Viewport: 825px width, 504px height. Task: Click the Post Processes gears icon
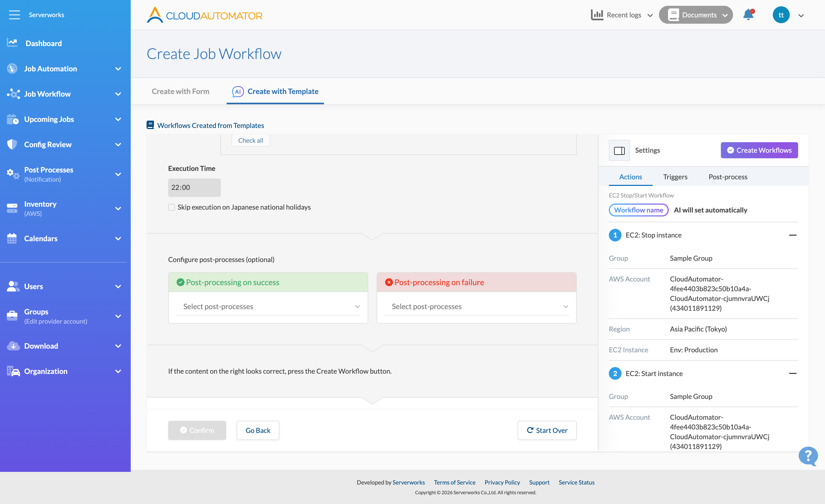13,174
